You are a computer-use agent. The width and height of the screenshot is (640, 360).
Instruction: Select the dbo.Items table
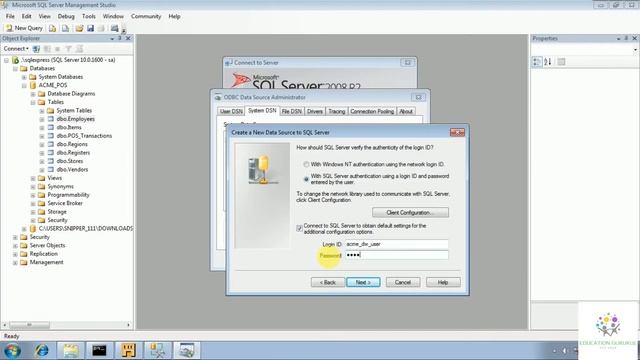pyautogui.click(x=69, y=127)
